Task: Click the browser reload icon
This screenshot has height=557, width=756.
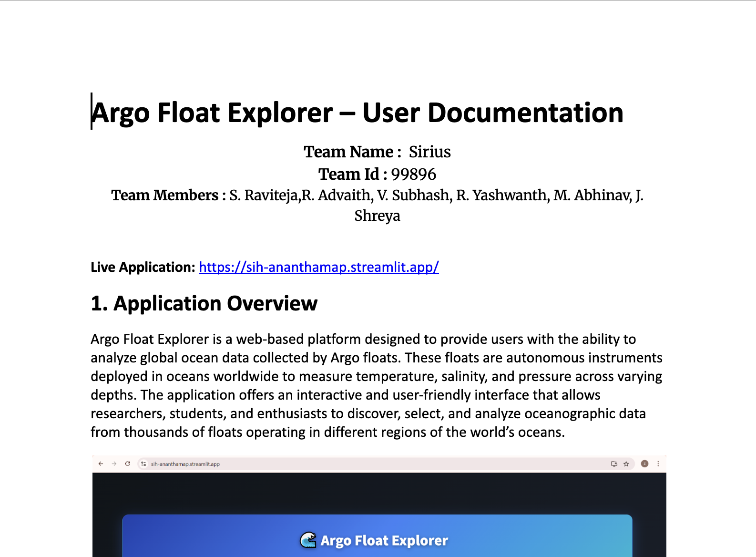Action: click(x=128, y=464)
